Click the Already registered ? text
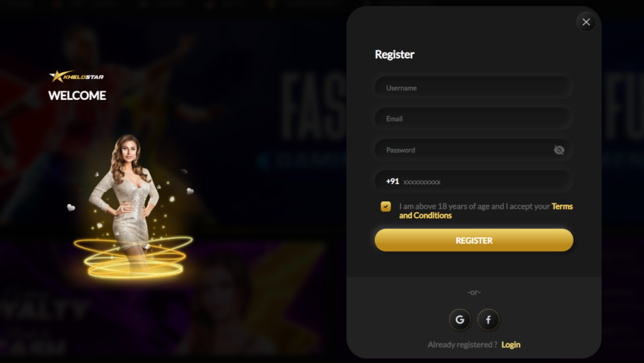Viewport: 644px width, 363px height. pos(462,345)
